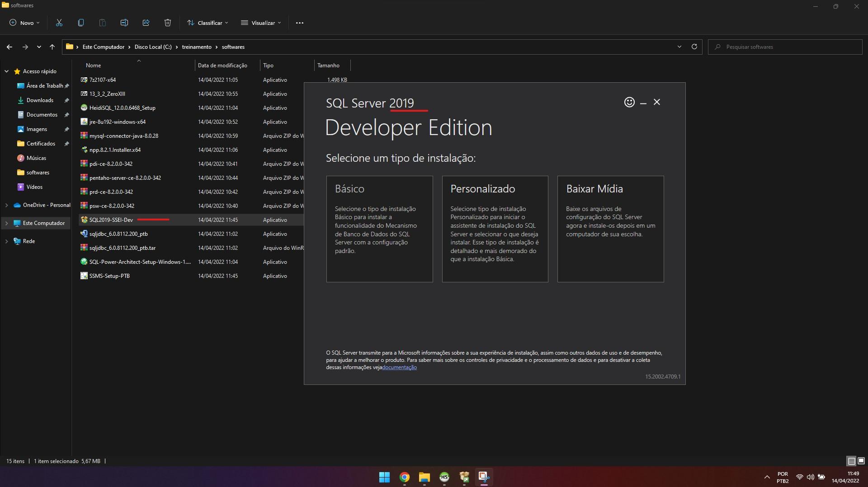Select the SSMS-Setup-PTB file

point(109,276)
